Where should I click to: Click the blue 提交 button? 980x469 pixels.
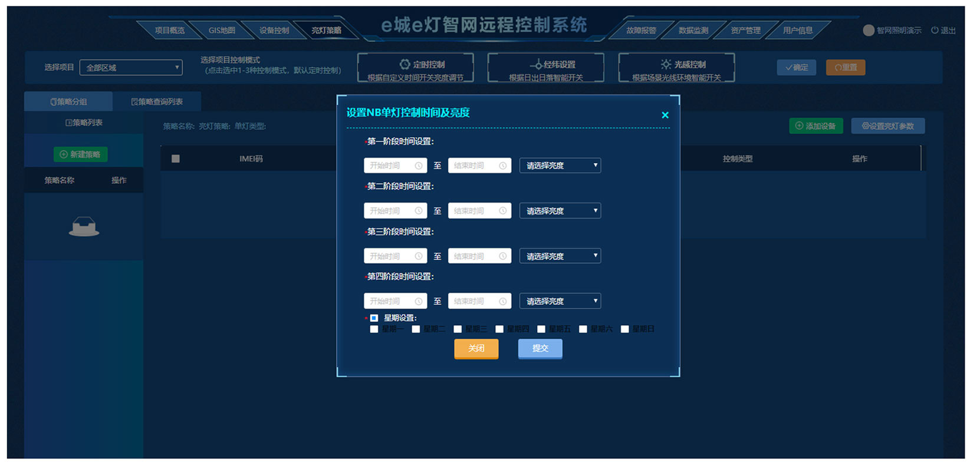pos(540,349)
